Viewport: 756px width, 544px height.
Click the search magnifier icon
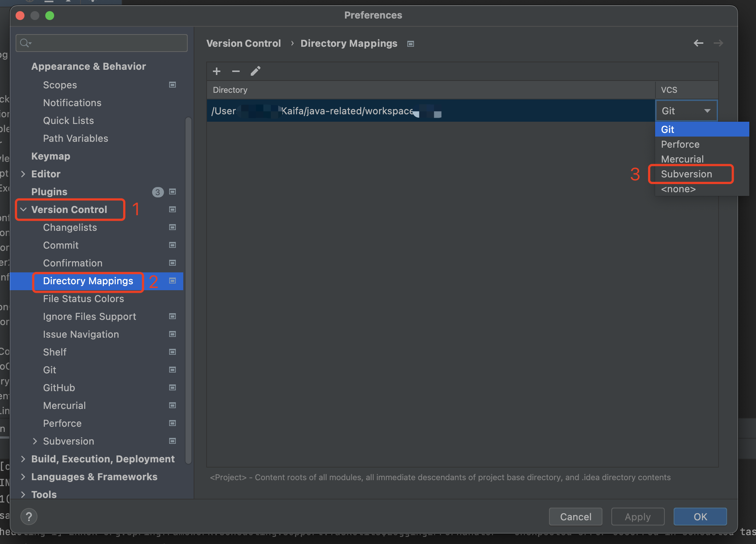[25, 43]
